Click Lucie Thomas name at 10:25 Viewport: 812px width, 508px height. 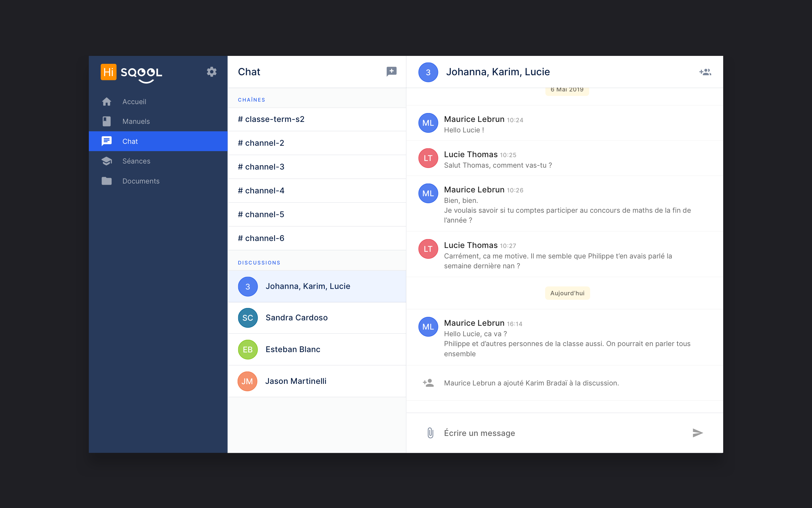click(x=471, y=155)
